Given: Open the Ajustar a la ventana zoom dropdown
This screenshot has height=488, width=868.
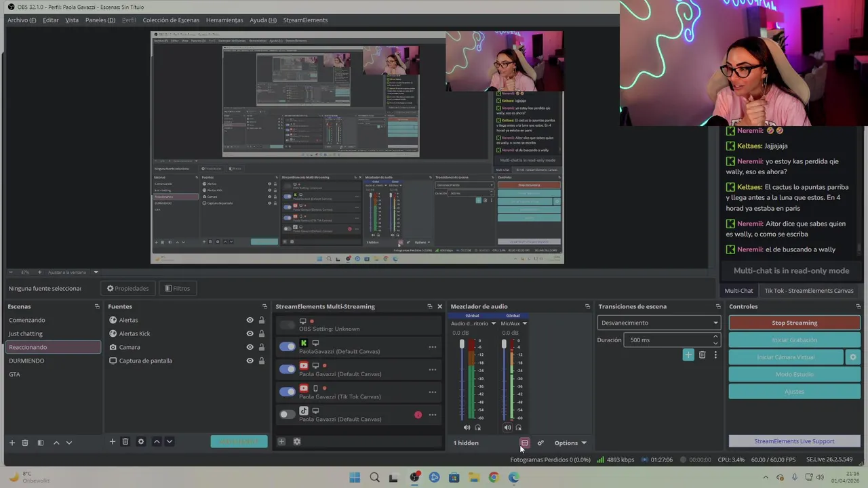Looking at the screenshot, I should (x=96, y=272).
